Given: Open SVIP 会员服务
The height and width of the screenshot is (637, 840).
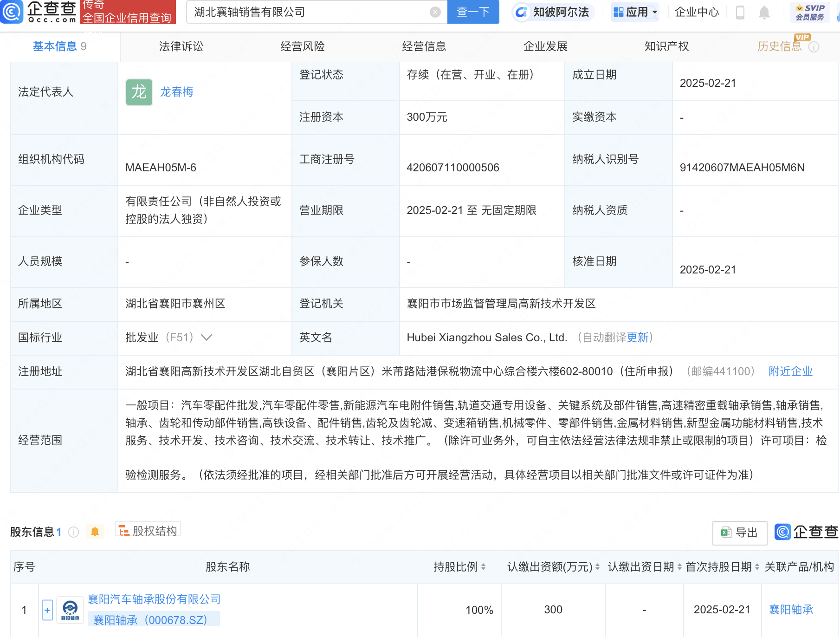Looking at the screenshot, I should click(x=810, y=12).
